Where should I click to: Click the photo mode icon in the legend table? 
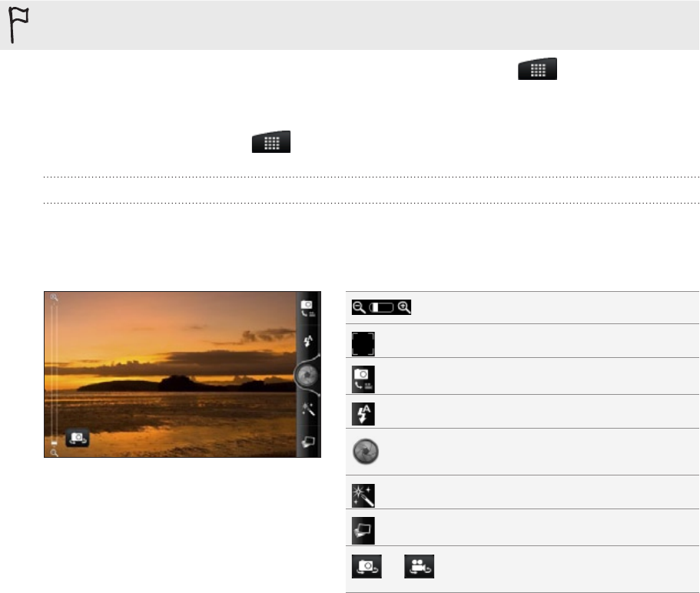tap(363, 379)
